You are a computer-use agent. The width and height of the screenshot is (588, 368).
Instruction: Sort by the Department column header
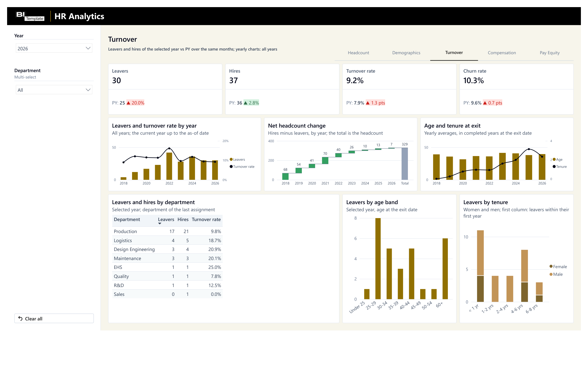[127, 219]
